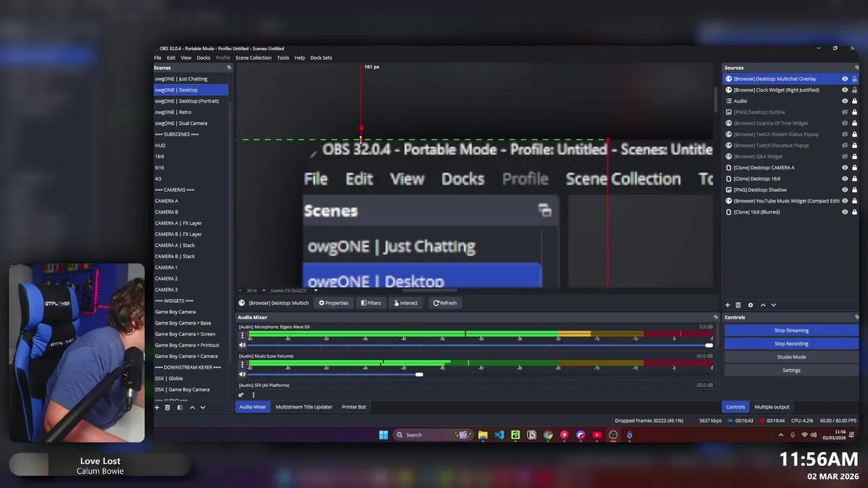
Task: Click Stop Streaming button
Action: pyautogui.click(x=791, y=331)
